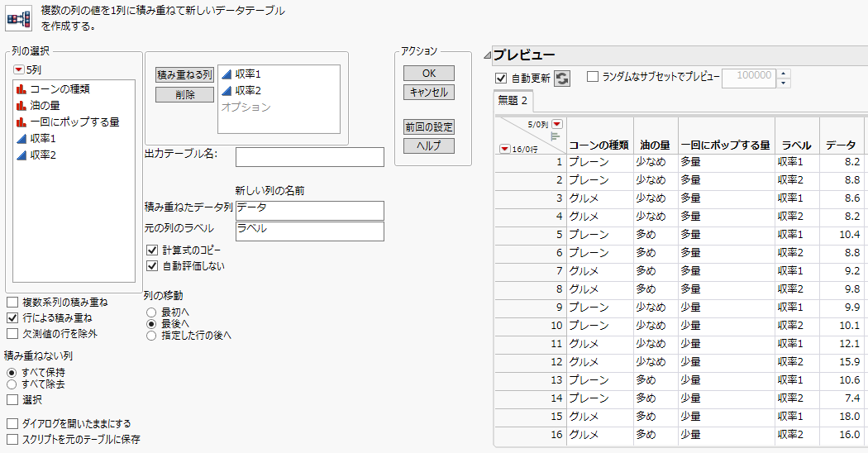Click continuous icon of 収率2 in column list
The height and width of the screenshot is (453, 868).
21,155
